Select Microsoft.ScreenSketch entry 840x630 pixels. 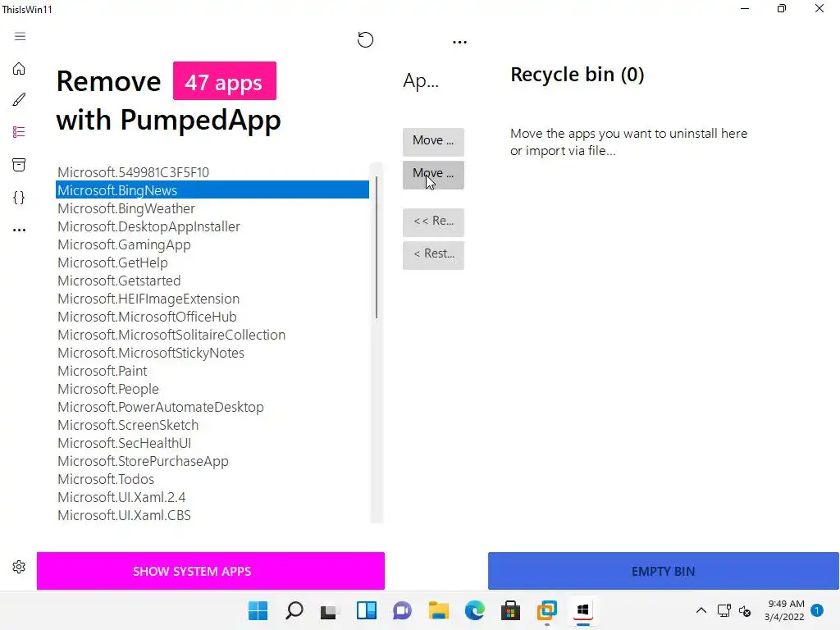pos(212,425)
